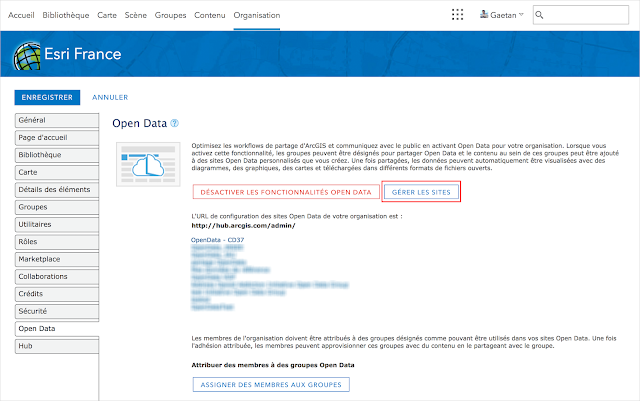Select the Sécurité settings tab
Image resolution: width=640 pixels, height=401 pixels.
coord(57,312)
